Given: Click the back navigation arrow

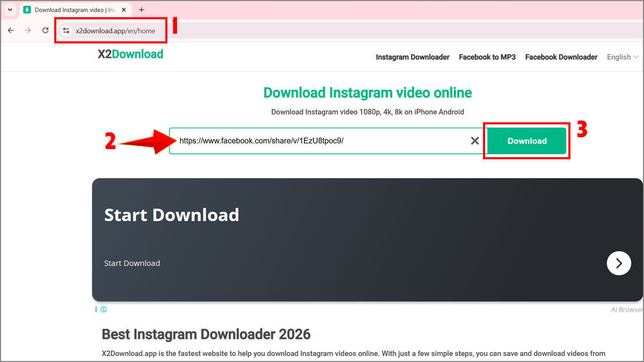Looking at the screenshot, I should pyautogui.click(x=11, y=31).
